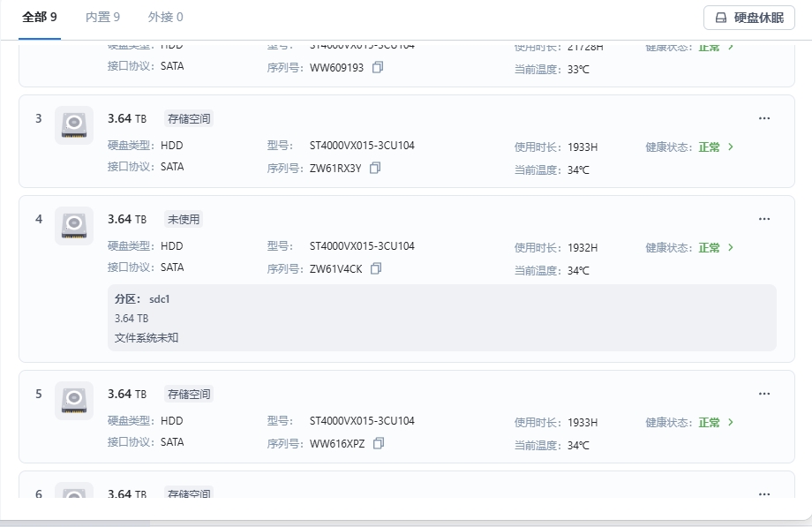Click the 硬盘休眠 button

[748, 18]
